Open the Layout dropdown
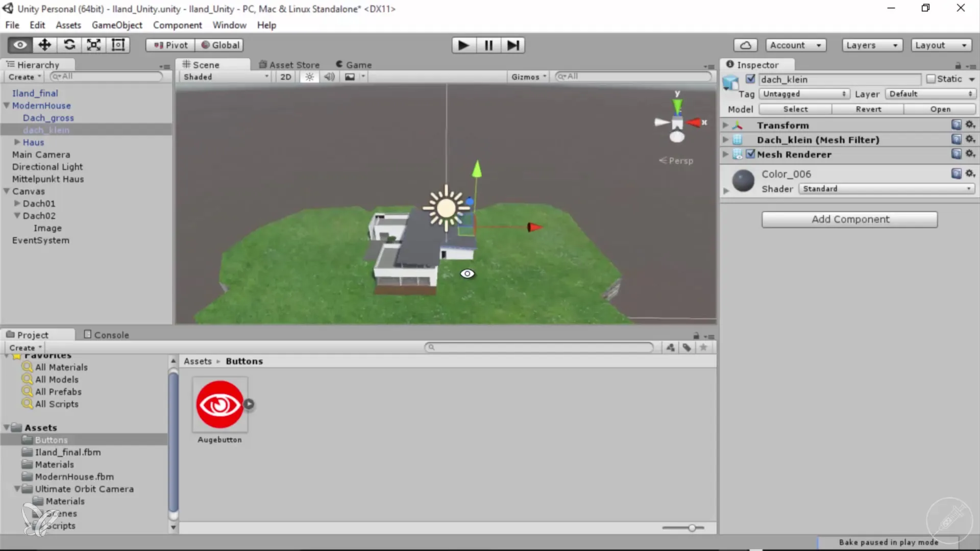Screen dimensions: 980x551 pos(941,45)
